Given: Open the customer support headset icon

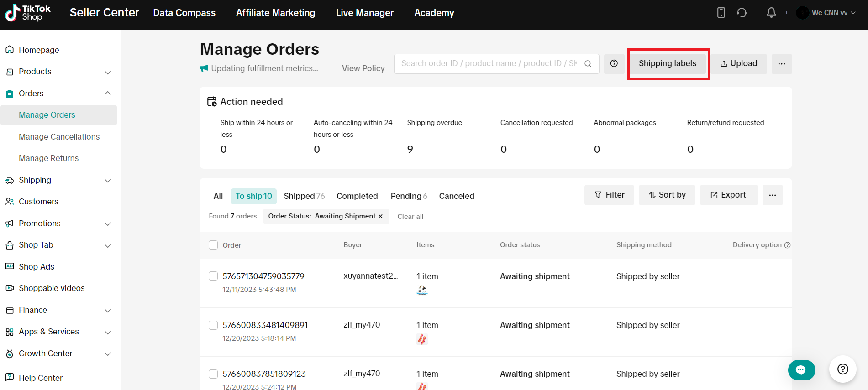Looking at the screenshot, I should tap(742, 13).
